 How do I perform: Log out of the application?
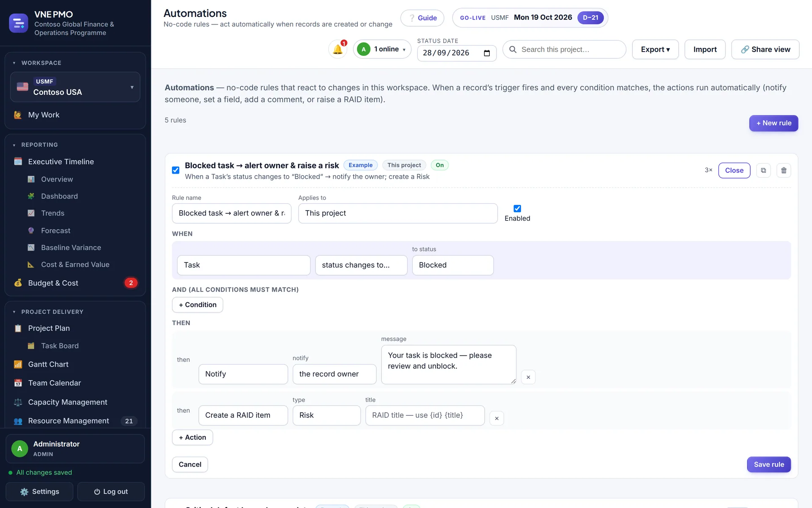coord(111,491)
